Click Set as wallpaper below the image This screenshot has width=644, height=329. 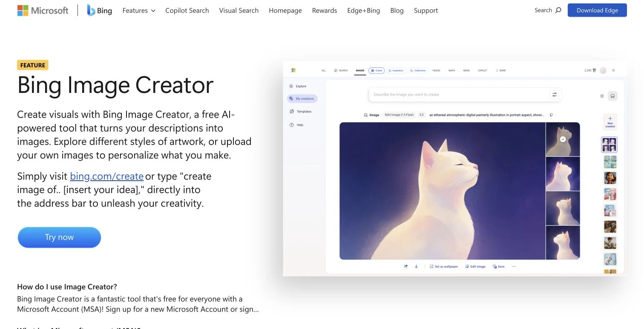coord(443,266)
